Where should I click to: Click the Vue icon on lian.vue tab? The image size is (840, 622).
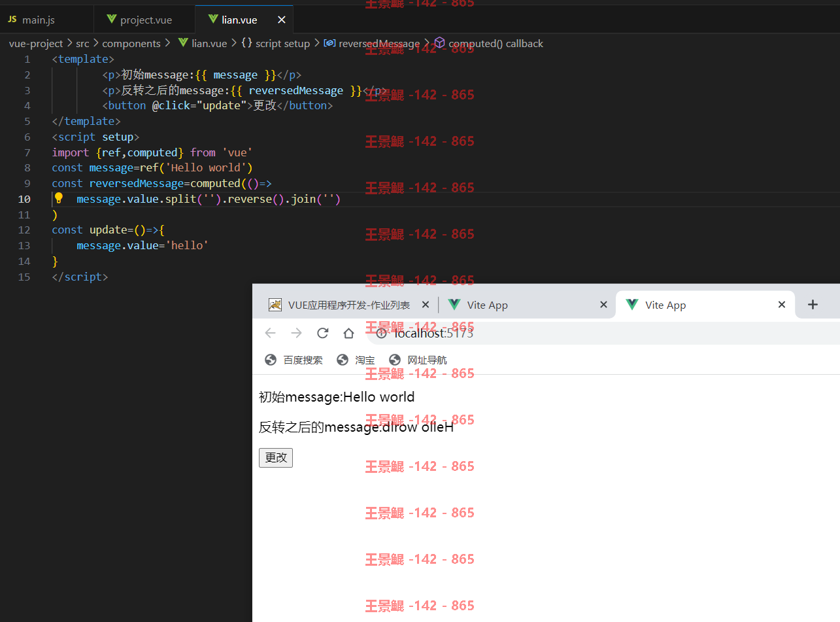[213, 20]
